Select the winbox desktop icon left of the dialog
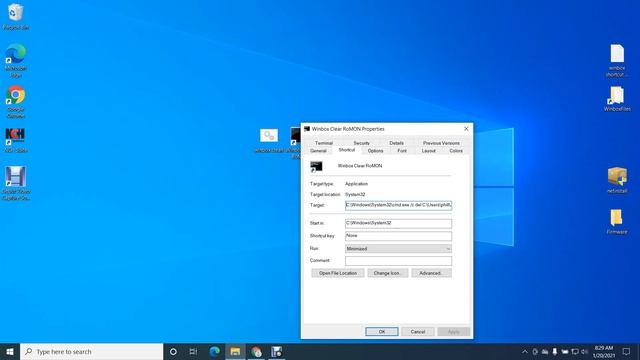Image resolution: width=640 pixels, height=360 pixels. pos(269,140)
